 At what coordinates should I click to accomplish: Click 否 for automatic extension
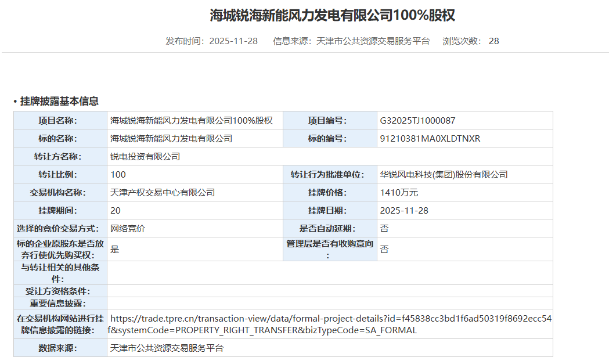[x=383, y=228]
